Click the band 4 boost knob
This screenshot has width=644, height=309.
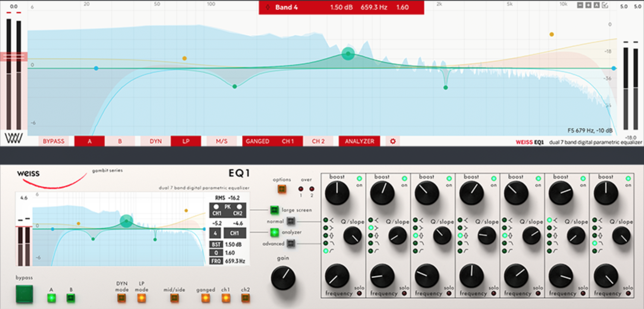click(471, 193)
